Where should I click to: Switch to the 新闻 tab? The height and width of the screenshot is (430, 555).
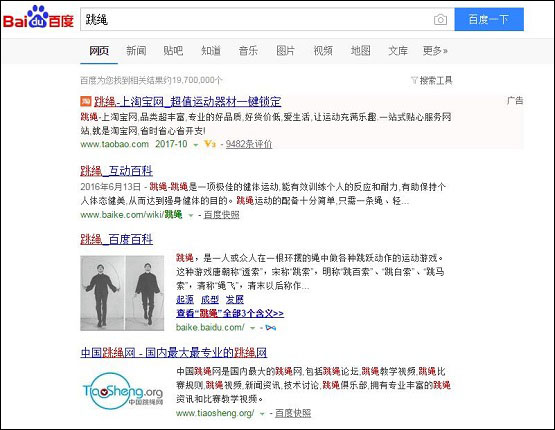click(136, 51)
